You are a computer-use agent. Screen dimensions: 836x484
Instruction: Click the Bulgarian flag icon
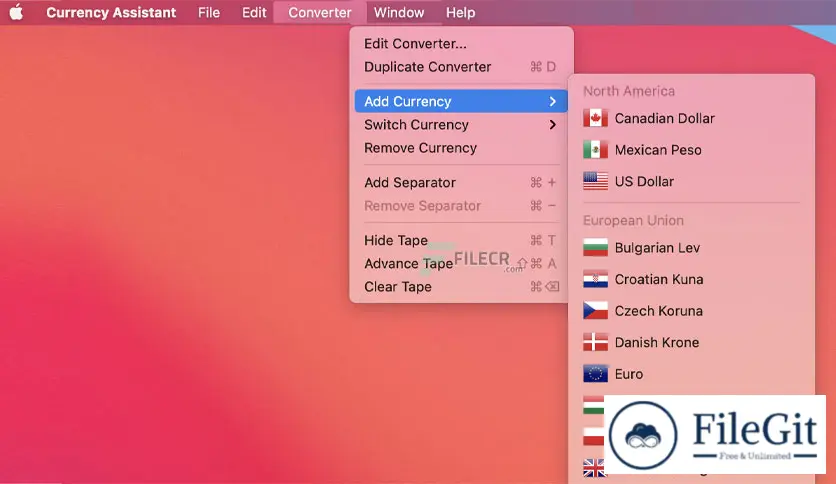(x=595, y=248)
